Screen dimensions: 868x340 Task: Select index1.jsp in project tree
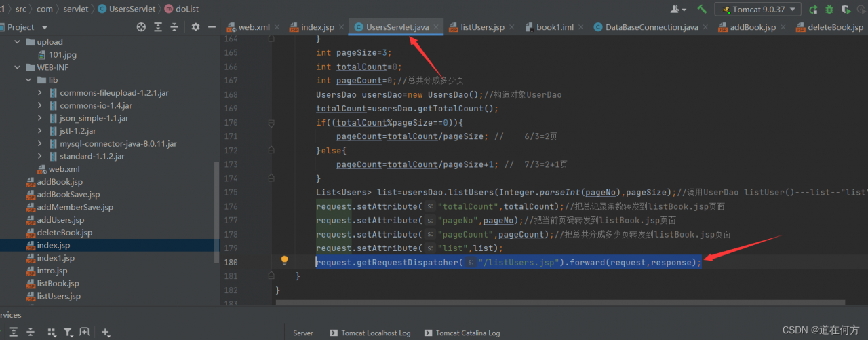click(50, 258)
